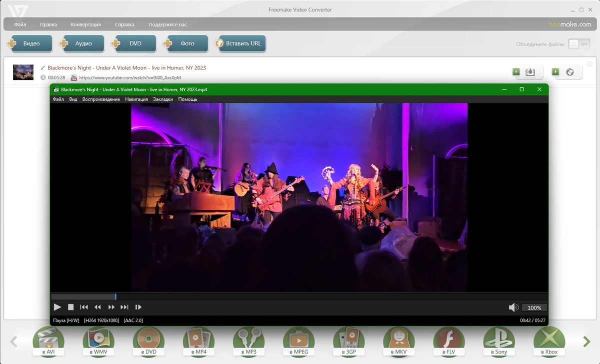600x364 pixels.
Task: Step forward one frame in the player
Action: coord(138,307)
